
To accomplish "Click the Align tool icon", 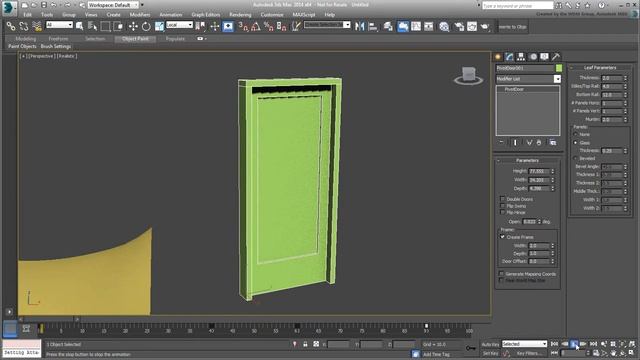I will click(x=373, y=27).
